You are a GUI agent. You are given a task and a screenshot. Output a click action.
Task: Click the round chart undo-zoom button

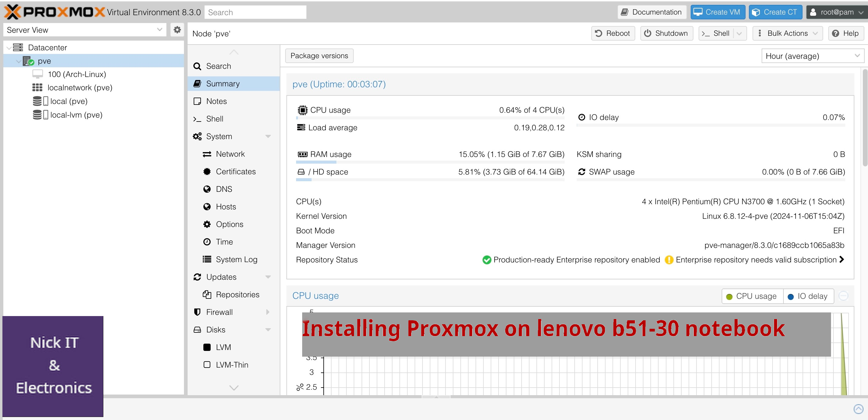843,296
